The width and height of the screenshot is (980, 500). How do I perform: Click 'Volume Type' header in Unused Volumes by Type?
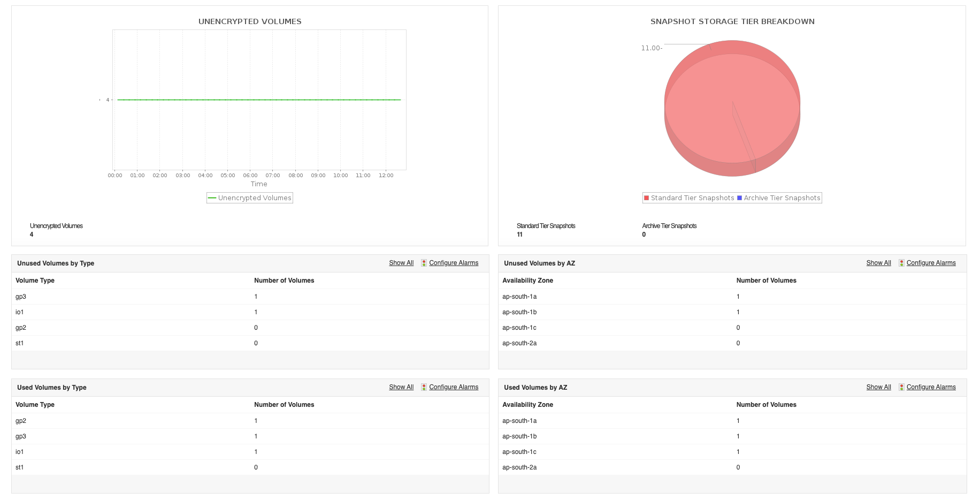(35, 281)
